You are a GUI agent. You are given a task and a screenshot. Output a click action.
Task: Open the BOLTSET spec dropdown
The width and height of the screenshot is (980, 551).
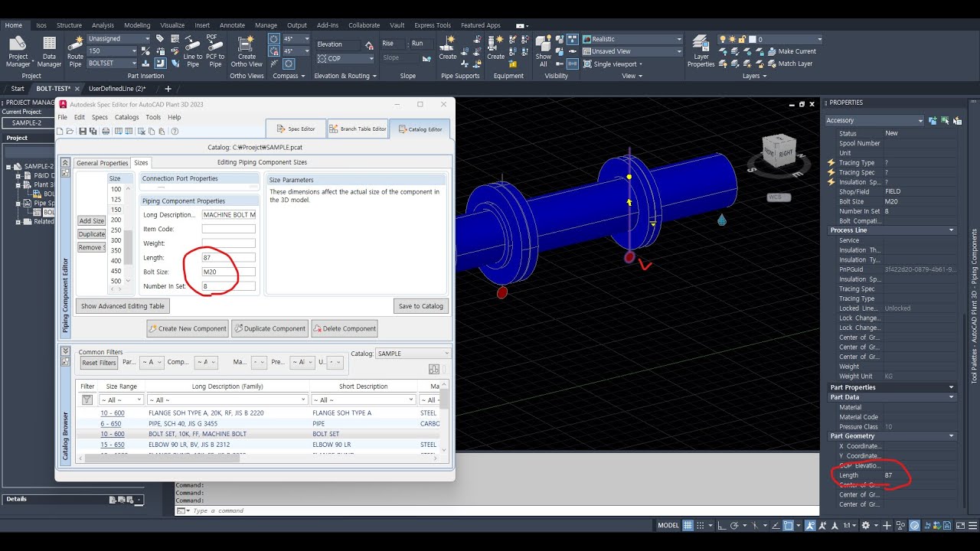112,64
